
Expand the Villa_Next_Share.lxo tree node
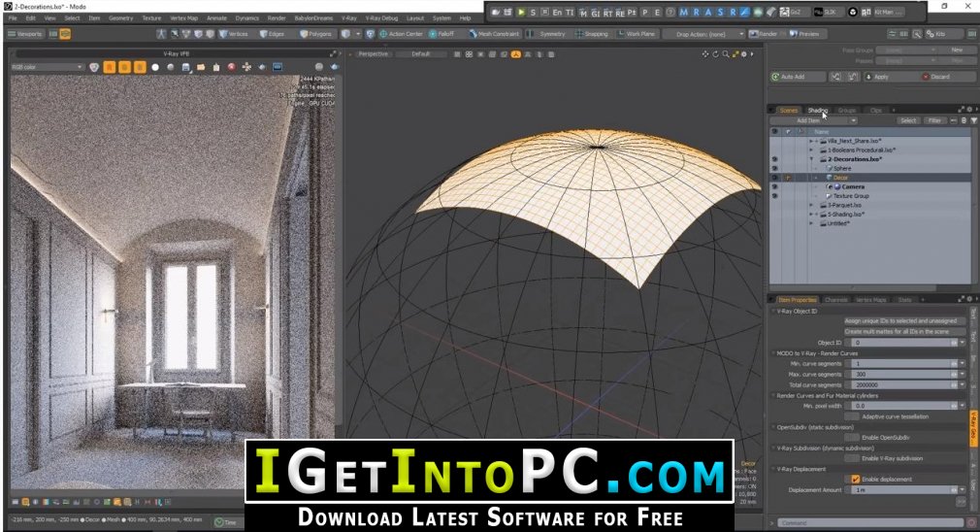click(811, 142)
